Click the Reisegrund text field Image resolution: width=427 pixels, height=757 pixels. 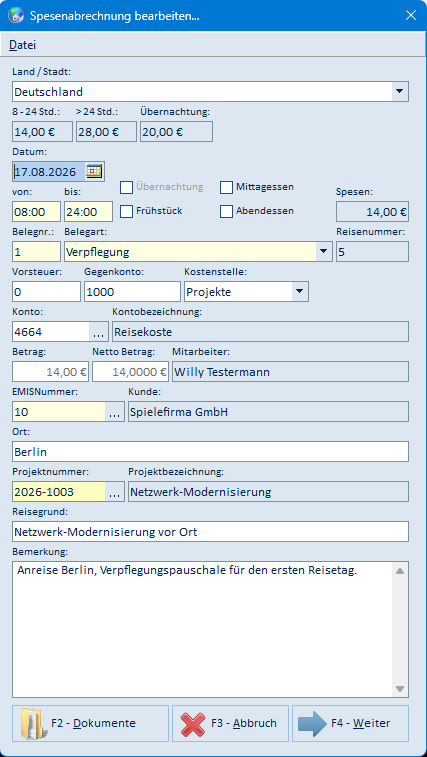point(210,532)
